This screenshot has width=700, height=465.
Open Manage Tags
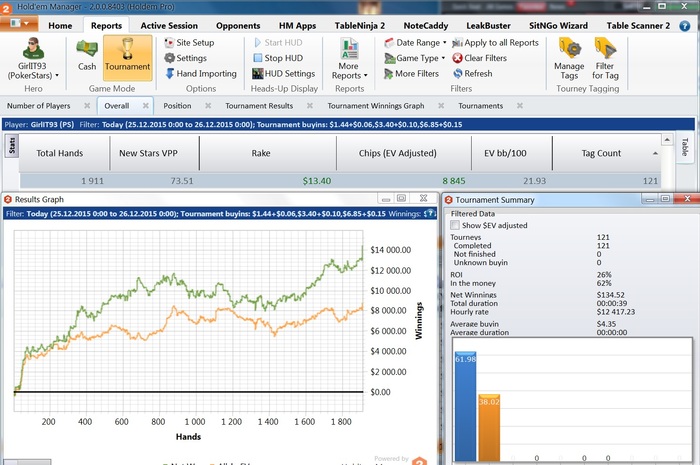[569, 59]
